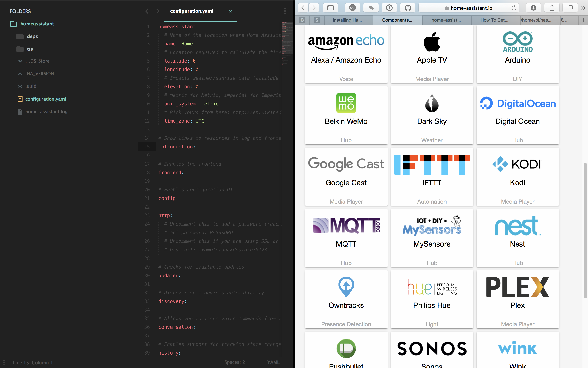
Task: Switch to the Components... tab
Action: coord(398,20)
